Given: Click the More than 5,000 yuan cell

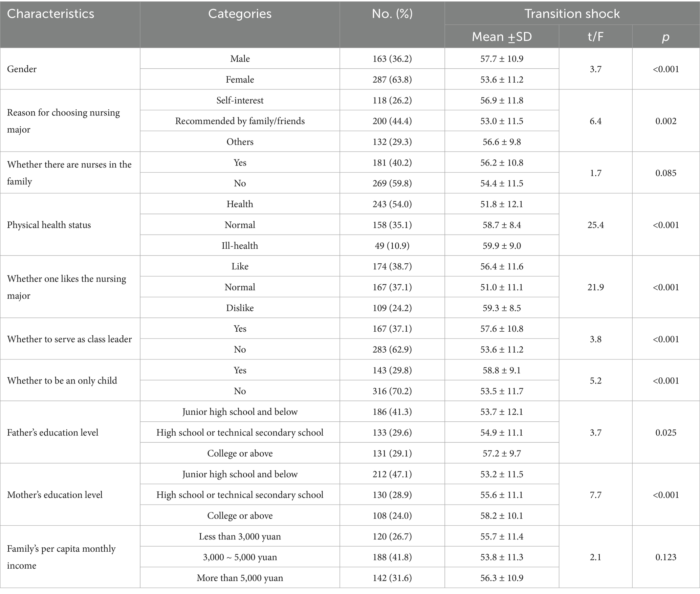Looking at the screenshot, I should click(240, 578).
